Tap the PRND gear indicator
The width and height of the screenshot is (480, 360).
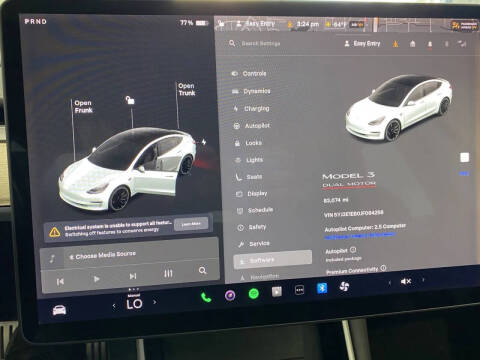tap(35, 21)
